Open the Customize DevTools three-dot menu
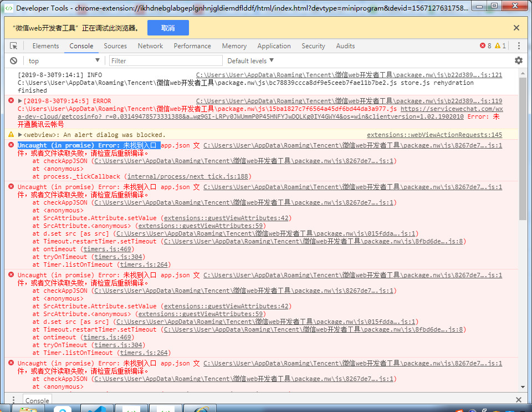This screenshot has height=412, width=532. point(519,46)
